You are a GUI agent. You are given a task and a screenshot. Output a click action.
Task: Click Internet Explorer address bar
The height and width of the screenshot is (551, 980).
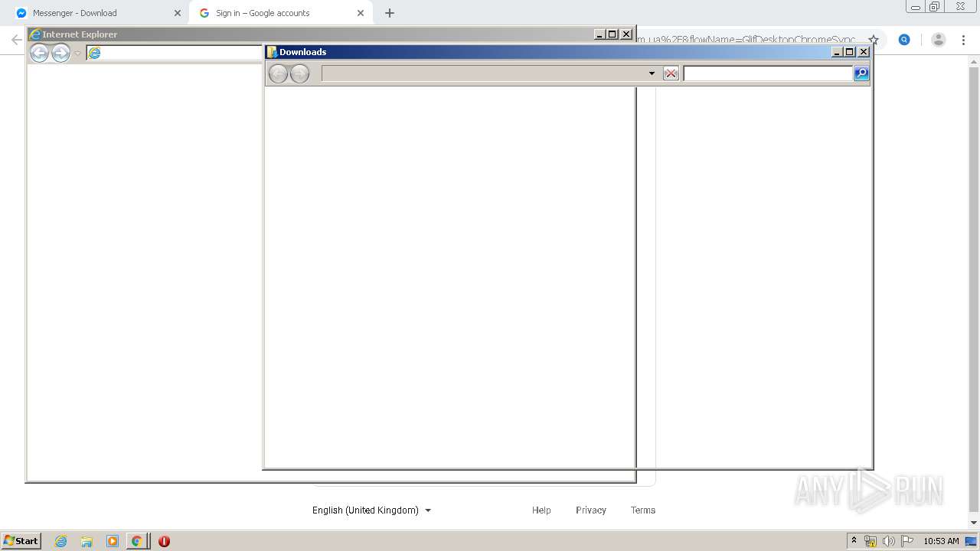[x=175, y=53]
